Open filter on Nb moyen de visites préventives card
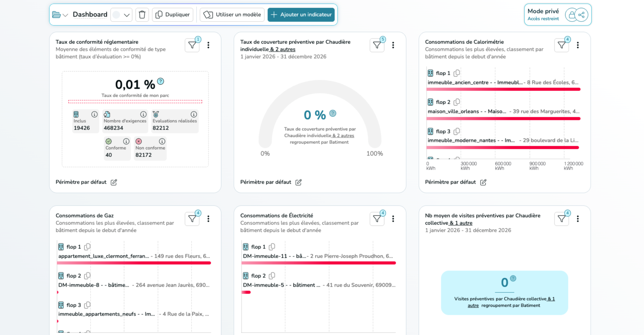This screenshot has width=644, height=335. pyautogui.click(x=561, y=219)
